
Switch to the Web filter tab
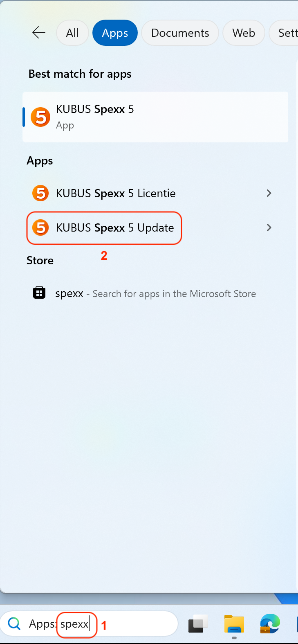point(244,33)
